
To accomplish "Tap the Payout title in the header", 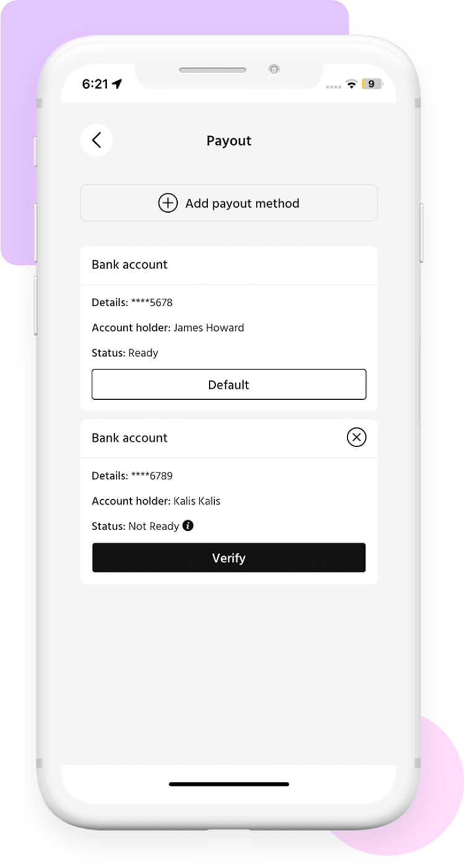I will point(229,141).
